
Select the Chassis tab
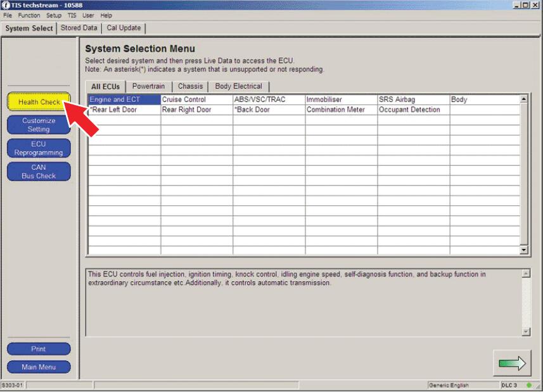[x=191, y=86]
